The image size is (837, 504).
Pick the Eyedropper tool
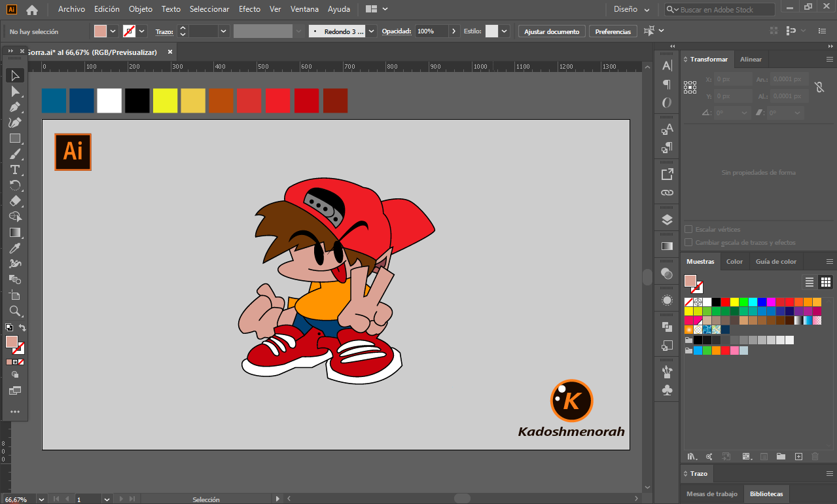(x=15, y=248)
